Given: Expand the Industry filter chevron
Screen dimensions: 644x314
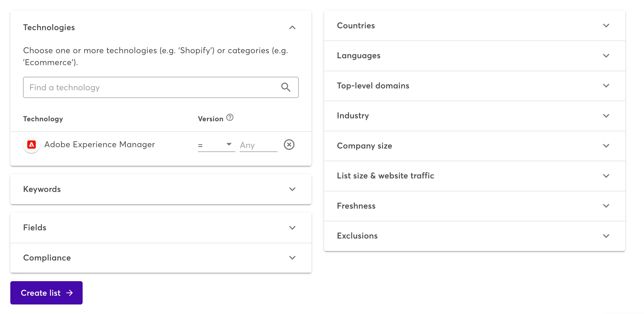Looking at the screenshot, I should [x=606, y=116].
